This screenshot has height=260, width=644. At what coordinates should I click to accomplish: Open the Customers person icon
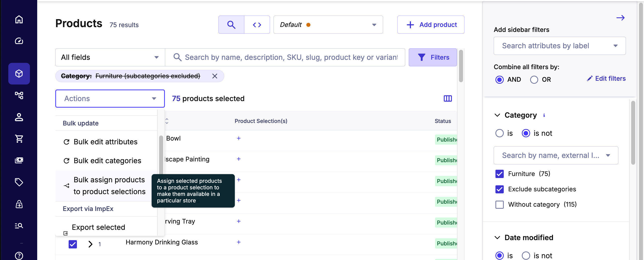(19, 117)
